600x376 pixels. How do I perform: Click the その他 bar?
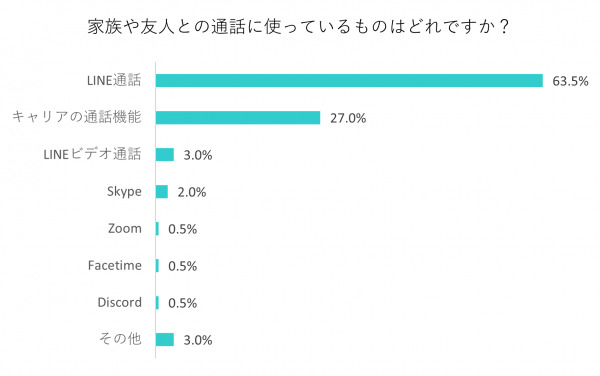165,340
